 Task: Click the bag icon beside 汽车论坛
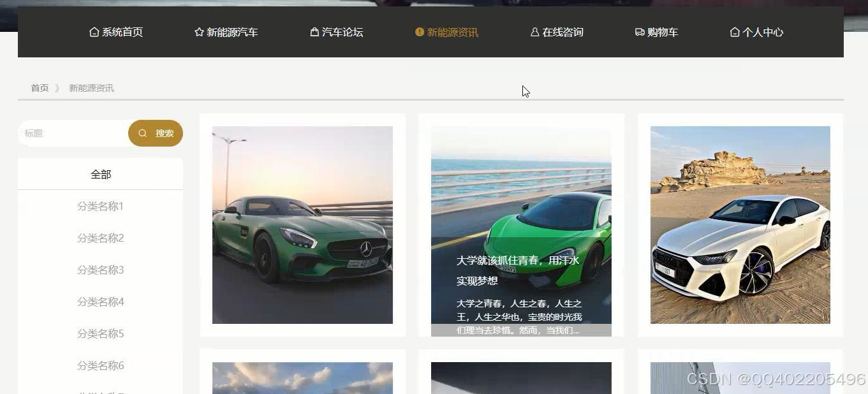tap(314, 32)
